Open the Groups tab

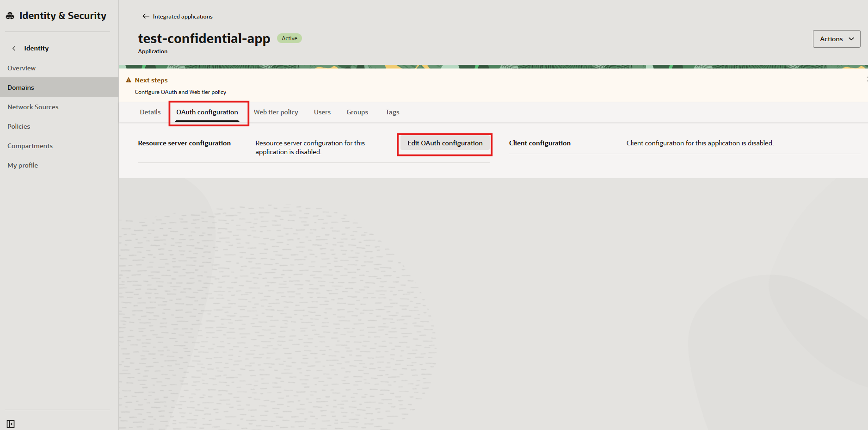point(357,112)
